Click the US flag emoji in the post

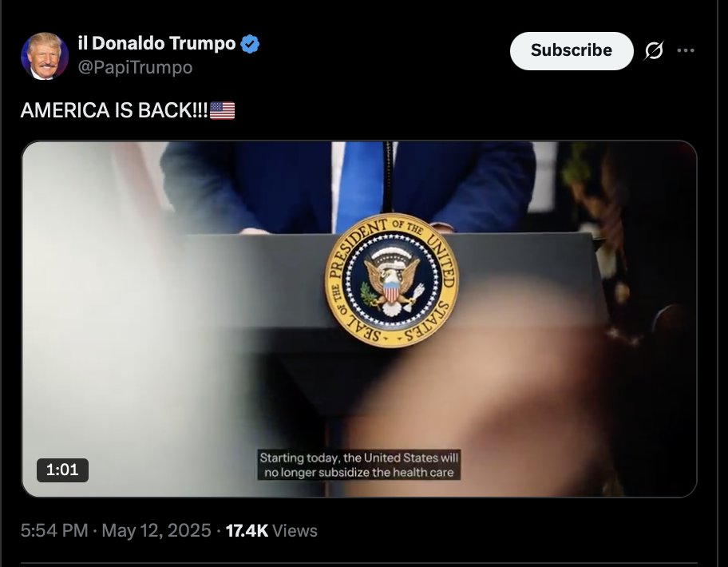click(x=223, y=111)
